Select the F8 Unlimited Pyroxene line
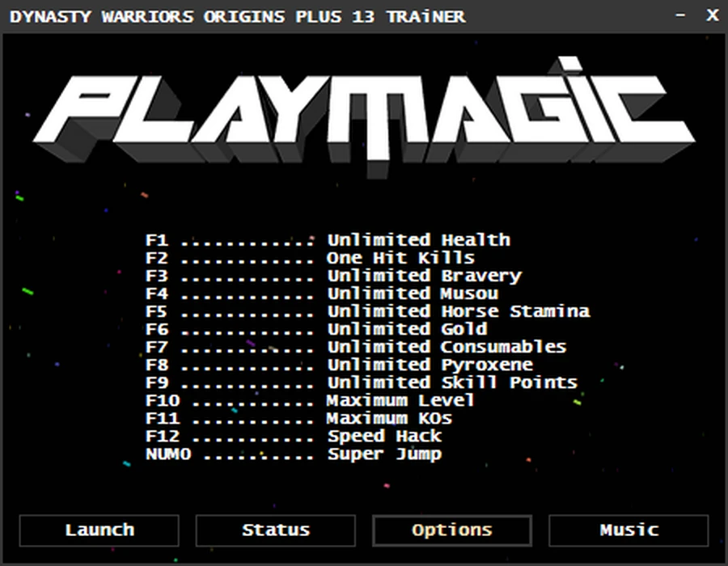 point(339,365)
